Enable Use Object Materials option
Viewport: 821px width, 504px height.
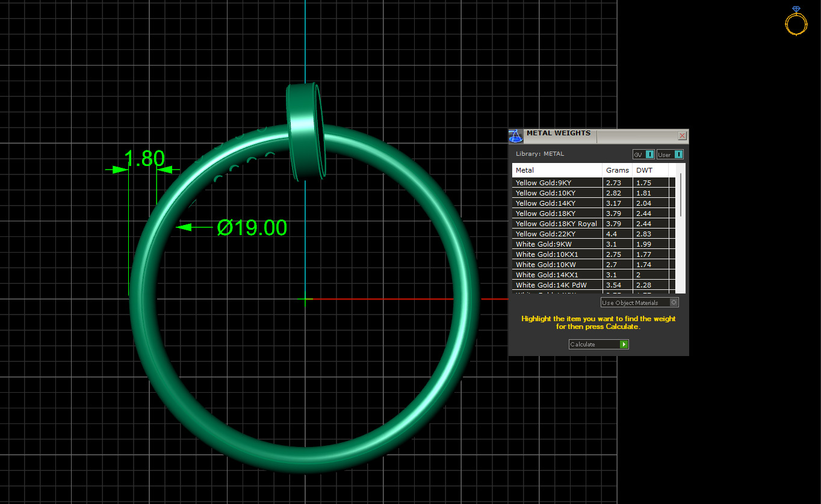pyautogui.click(x=640, y=303)
